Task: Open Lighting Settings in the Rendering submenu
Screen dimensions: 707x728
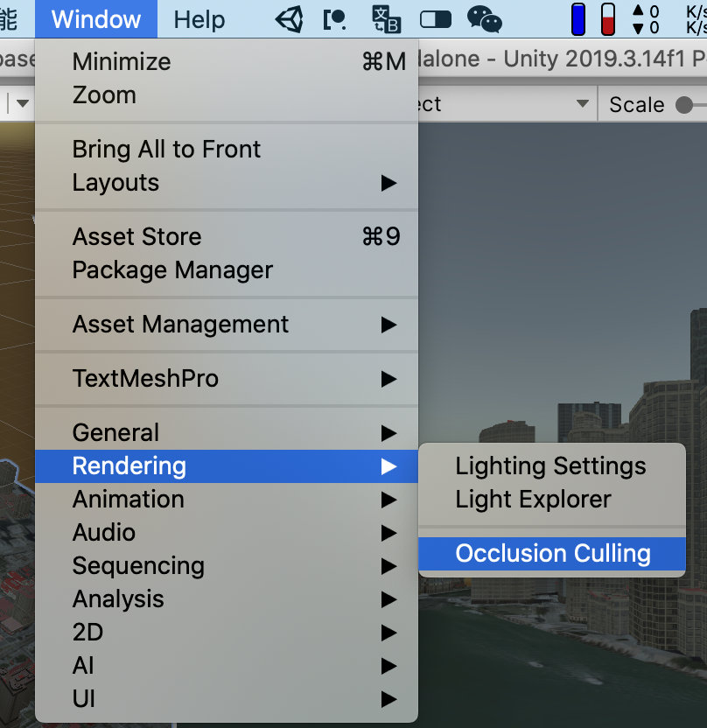Action: [552, 466]
